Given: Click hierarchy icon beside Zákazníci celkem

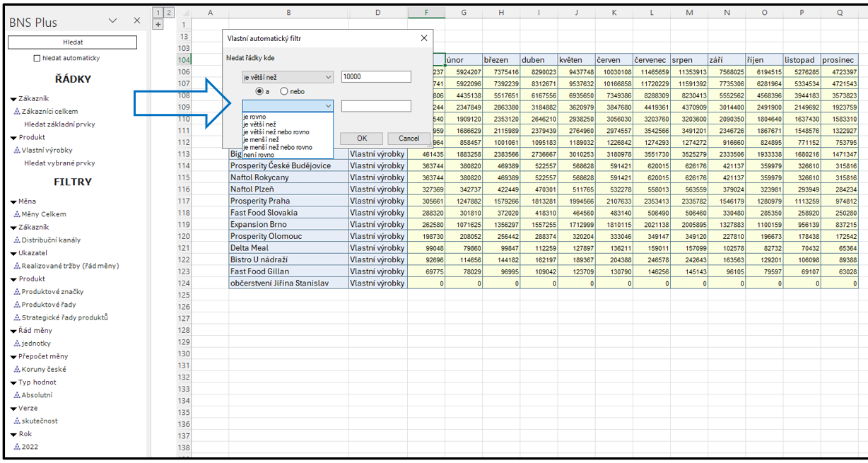Looking at the screenshot, I should tap(17, 112).
